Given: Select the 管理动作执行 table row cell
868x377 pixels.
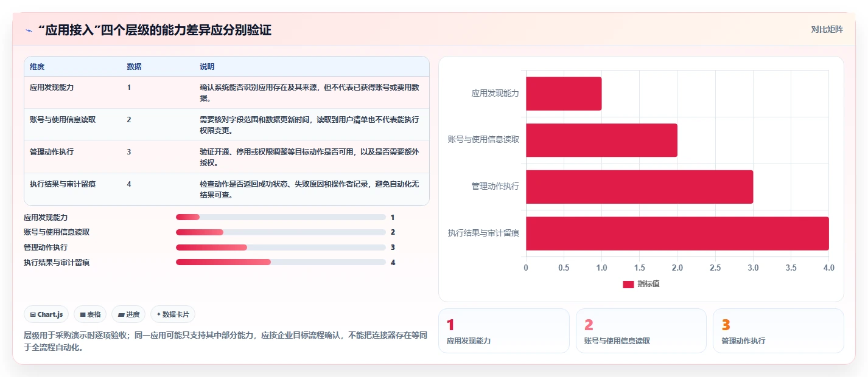Looking at the screenshot, I should click(52, 151).
